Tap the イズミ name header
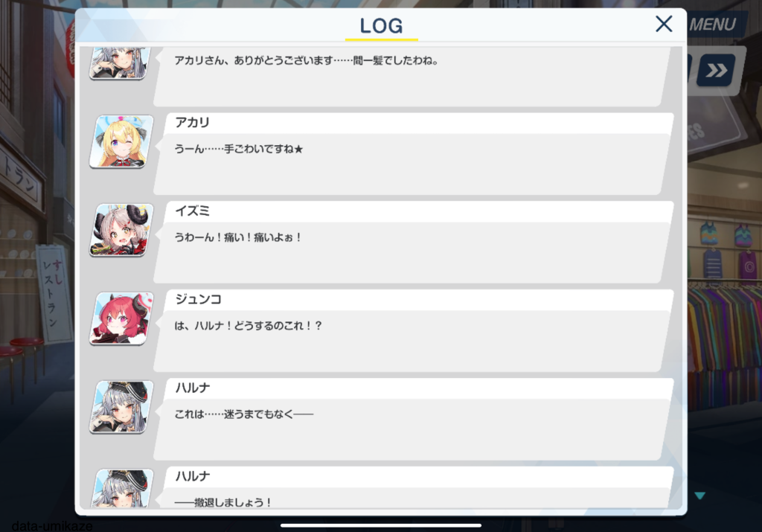The width and height of the screenshot is (762, 532). point(193,211)
